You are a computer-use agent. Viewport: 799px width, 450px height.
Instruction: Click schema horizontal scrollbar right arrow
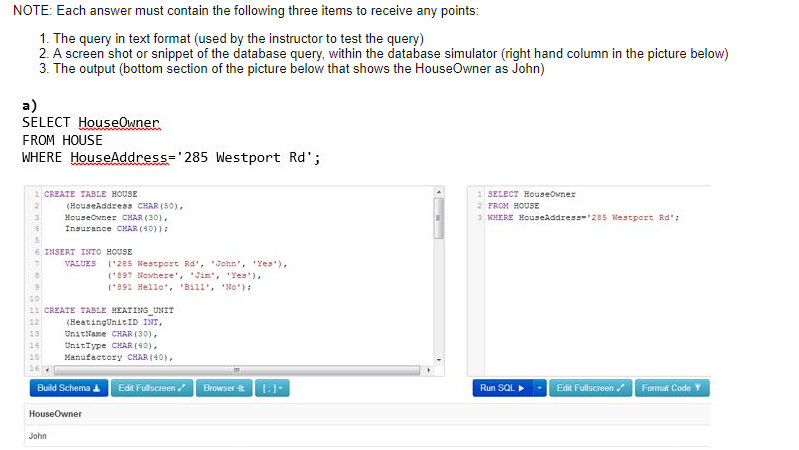tap(428, 370)
